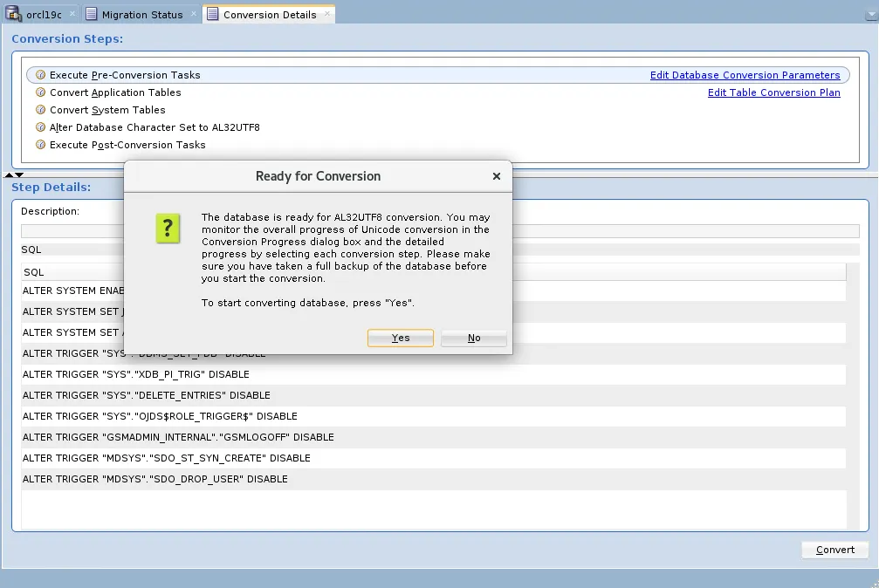Click the status icon for Alter Database Character Set
The height and width of the screenshot is (588, 879).
[40, 127]
